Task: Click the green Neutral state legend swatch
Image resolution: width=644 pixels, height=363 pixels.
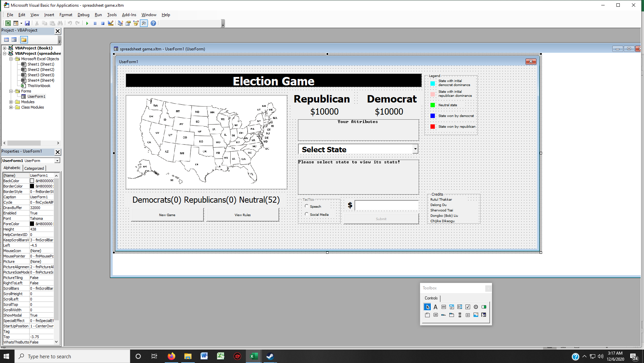Action: tap(432, 105)
